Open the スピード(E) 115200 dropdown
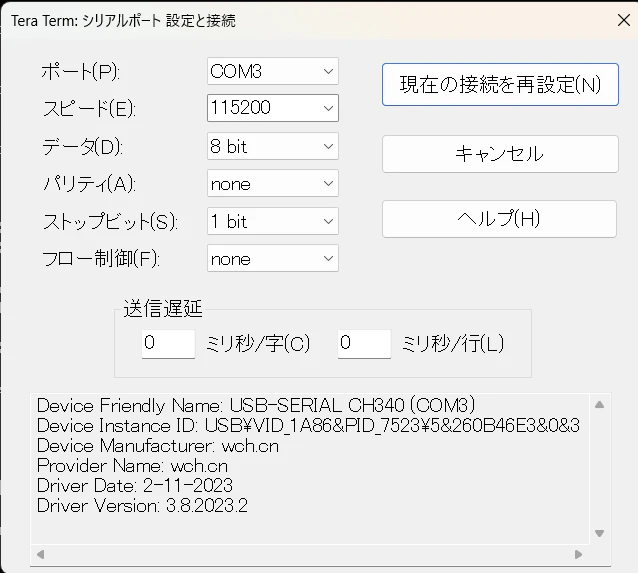The image size is (638, 573). click(273, 108)
